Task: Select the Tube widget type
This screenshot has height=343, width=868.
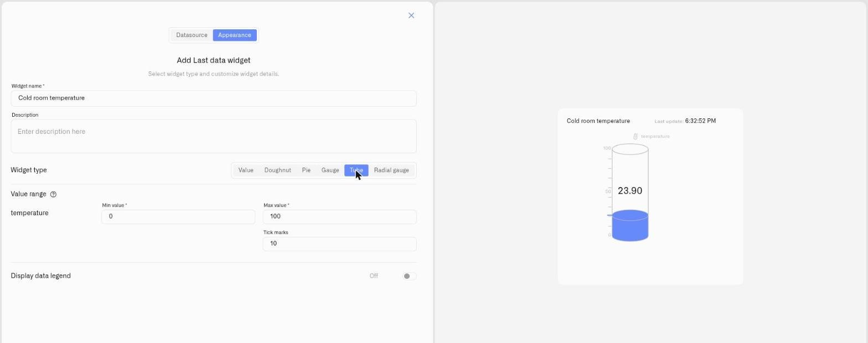Action: coord(356,170)
